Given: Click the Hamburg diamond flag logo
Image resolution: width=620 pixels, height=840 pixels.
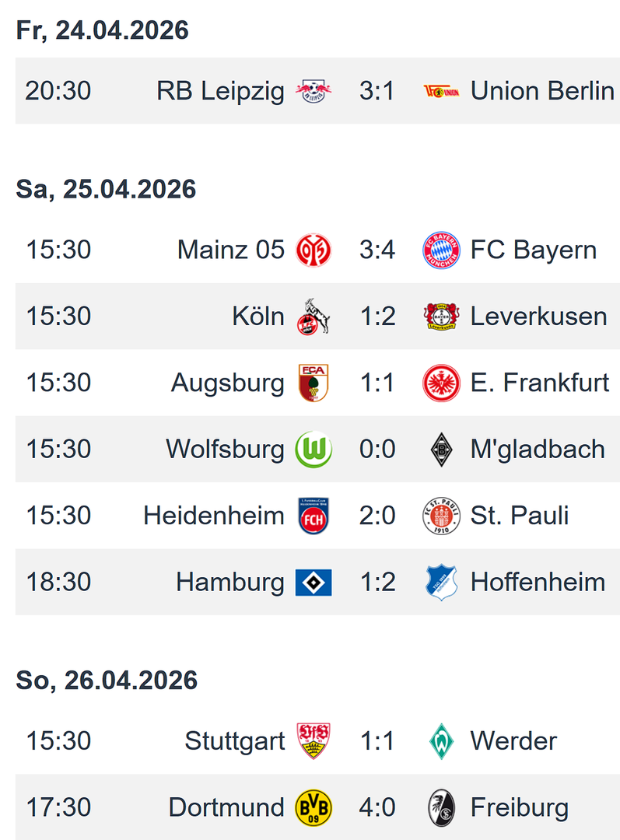Looking at the screenshot, I should coord(314,583).
